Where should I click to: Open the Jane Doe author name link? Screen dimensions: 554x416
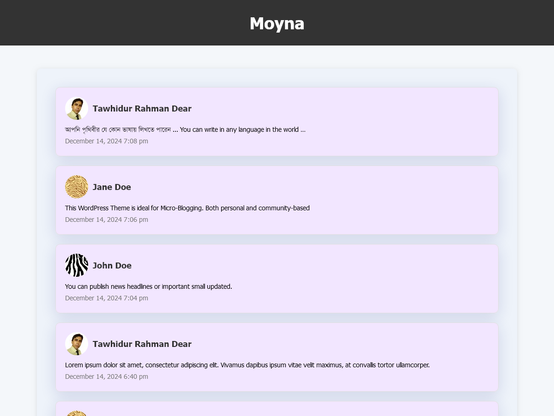pyautogui.click(x=112, y=187)
